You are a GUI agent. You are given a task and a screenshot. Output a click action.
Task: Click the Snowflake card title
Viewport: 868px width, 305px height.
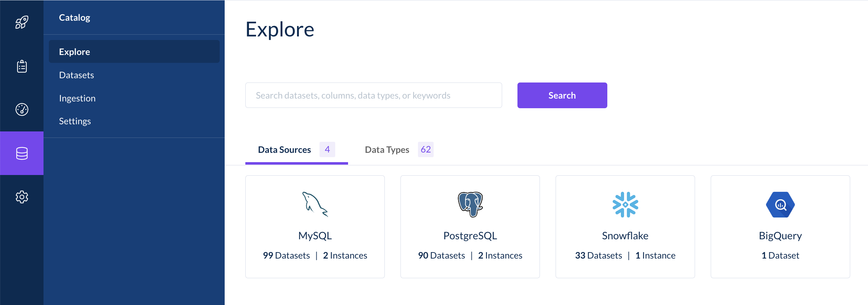pos(625,236)
